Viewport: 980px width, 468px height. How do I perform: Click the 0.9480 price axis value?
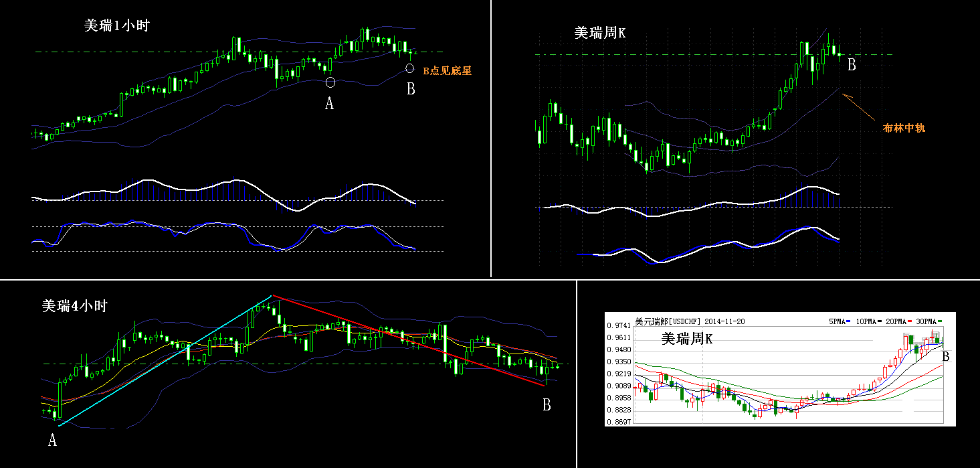point(619,350)
